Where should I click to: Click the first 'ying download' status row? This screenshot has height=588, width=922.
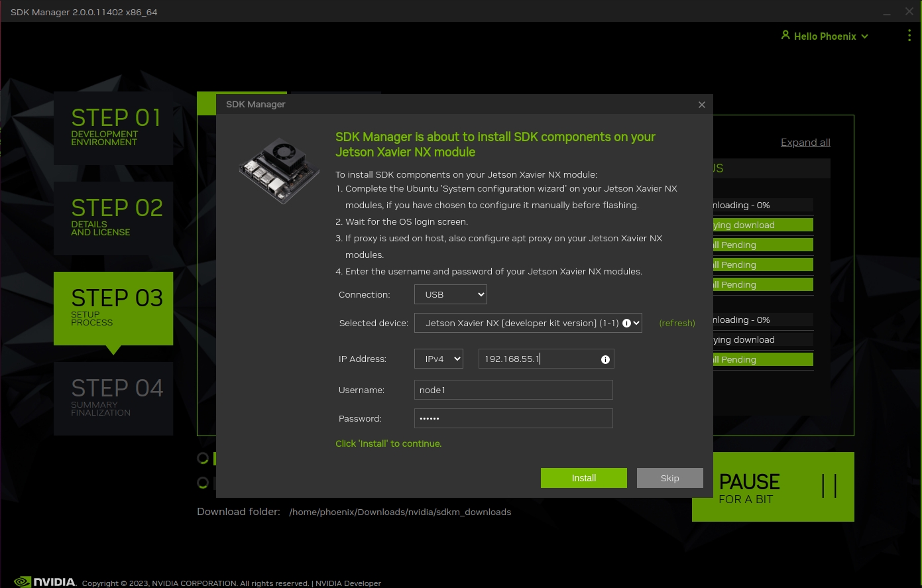(x=762, y=225)
